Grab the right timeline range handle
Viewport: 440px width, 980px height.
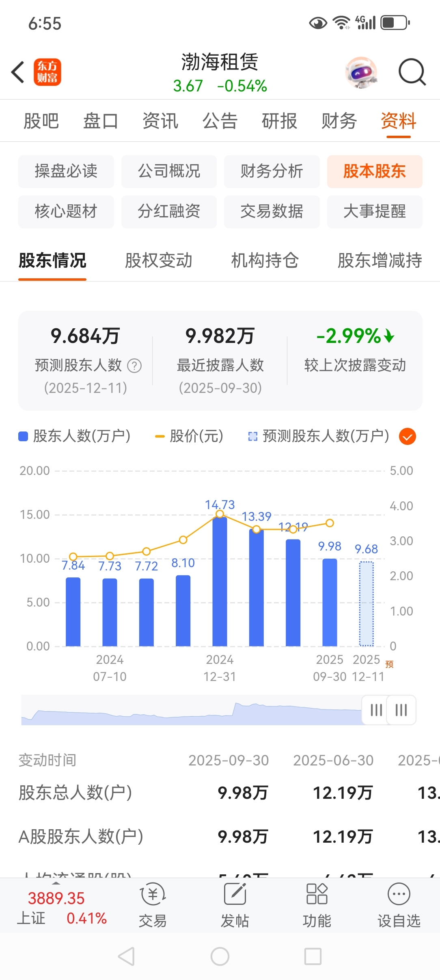point(401,710)
